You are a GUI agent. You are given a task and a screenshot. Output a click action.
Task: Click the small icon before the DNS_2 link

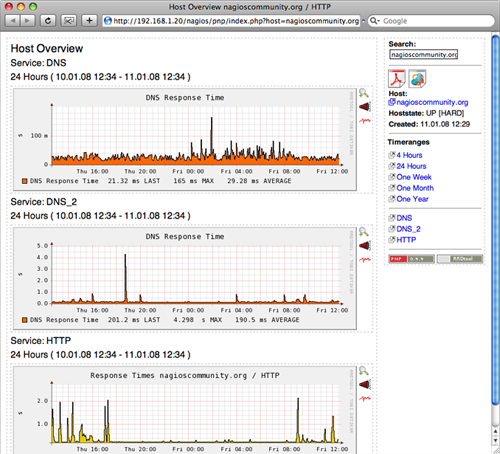(x=392, y=229)
